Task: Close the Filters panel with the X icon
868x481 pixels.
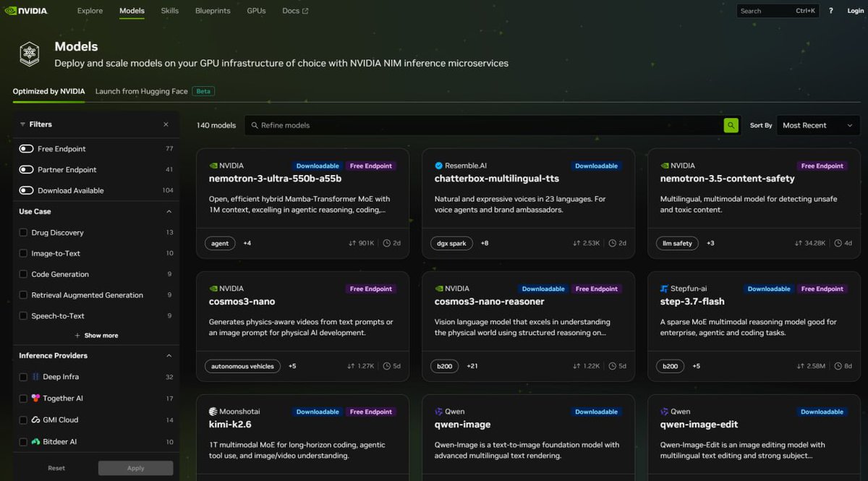Action: 166,124
